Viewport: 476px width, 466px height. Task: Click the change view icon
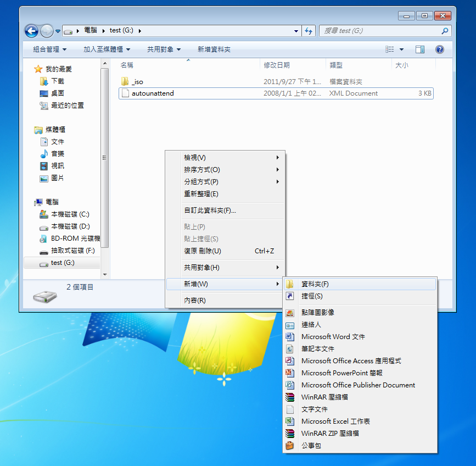(x=389, y=49)
